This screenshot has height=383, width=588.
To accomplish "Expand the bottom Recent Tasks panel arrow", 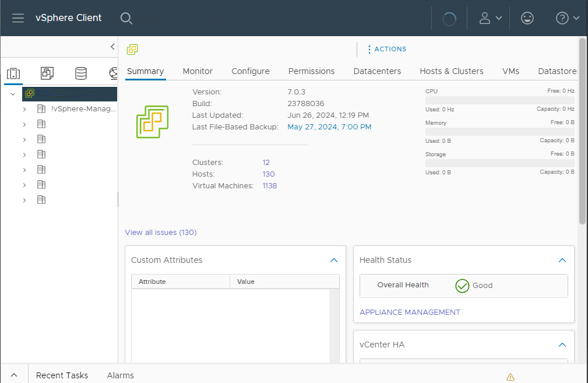I will (x=14, y=375).
